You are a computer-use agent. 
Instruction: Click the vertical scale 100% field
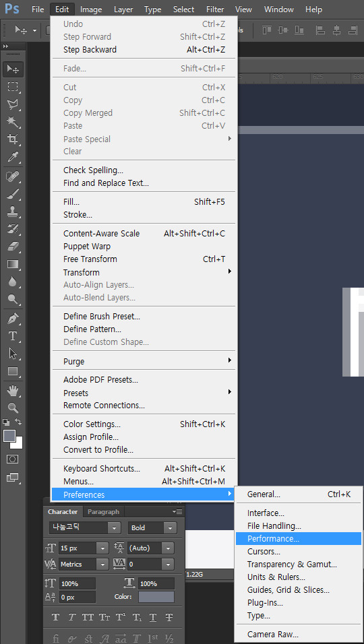[x=78, y=583]
